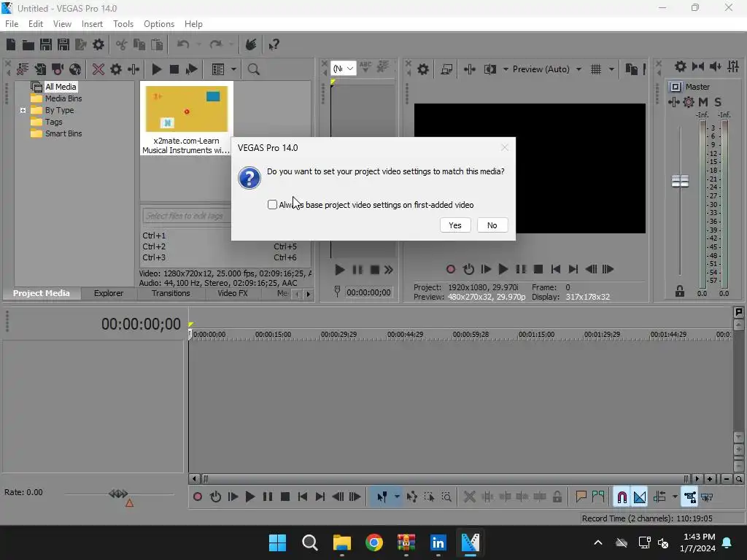
Task: Stop preview in Project Media toolbar
Action: 174,69
